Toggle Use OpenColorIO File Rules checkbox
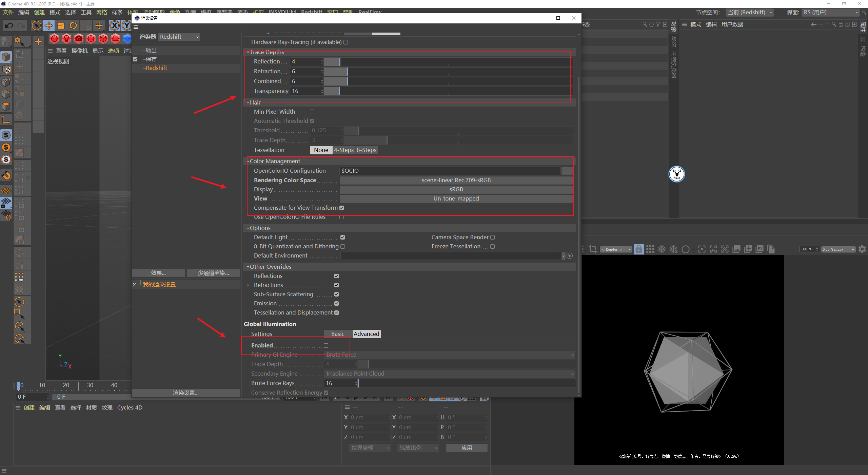The width and height of the screenshot is (868, 475). [x=342, y=217]
